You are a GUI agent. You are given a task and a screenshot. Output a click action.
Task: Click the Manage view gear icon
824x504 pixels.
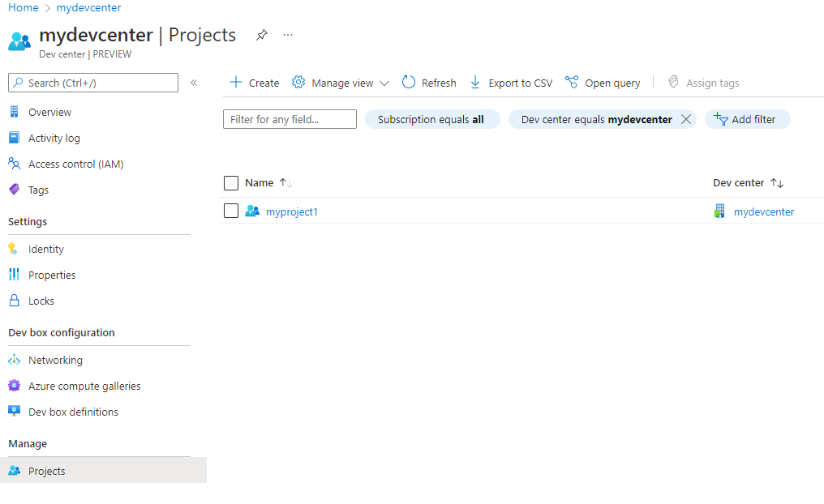pos(298,83)
